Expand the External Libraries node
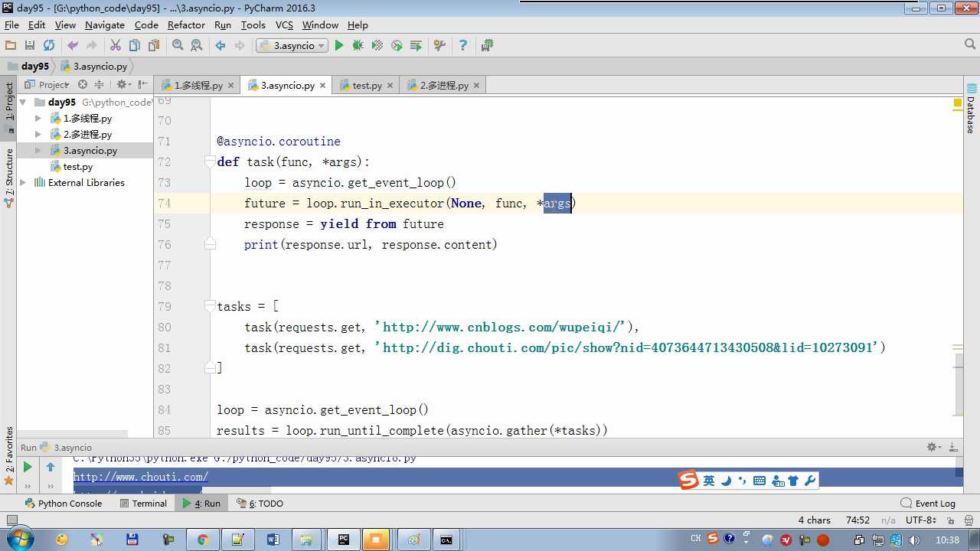 coord(23,182)
